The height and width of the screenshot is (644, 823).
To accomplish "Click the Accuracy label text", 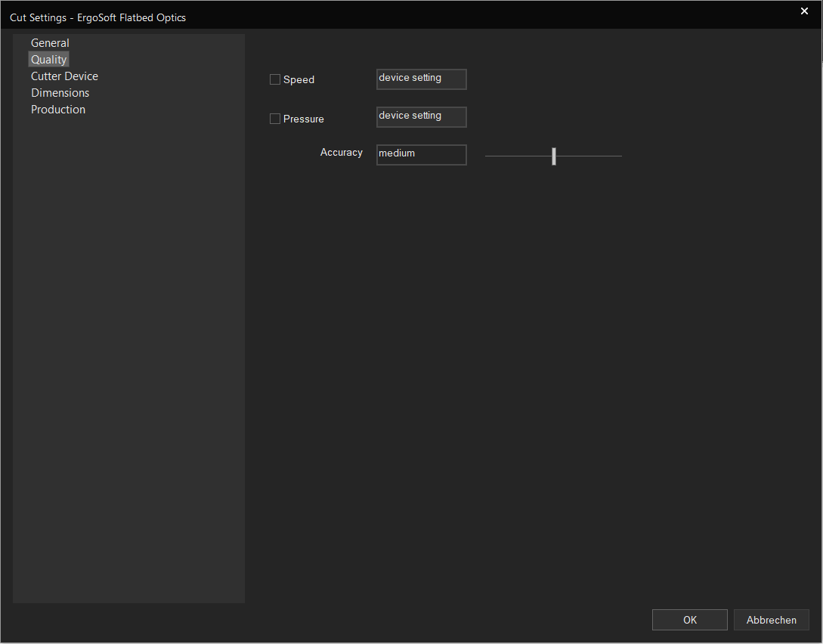I will [x=341, y=152].
